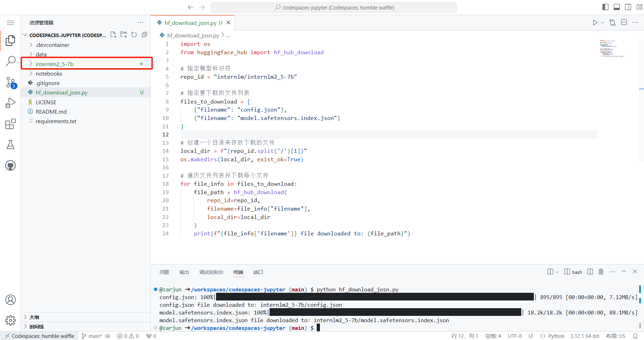Viewport: 644px width, 340px height.
Task: Click the code minimap preview
Action: pos(612,48)
